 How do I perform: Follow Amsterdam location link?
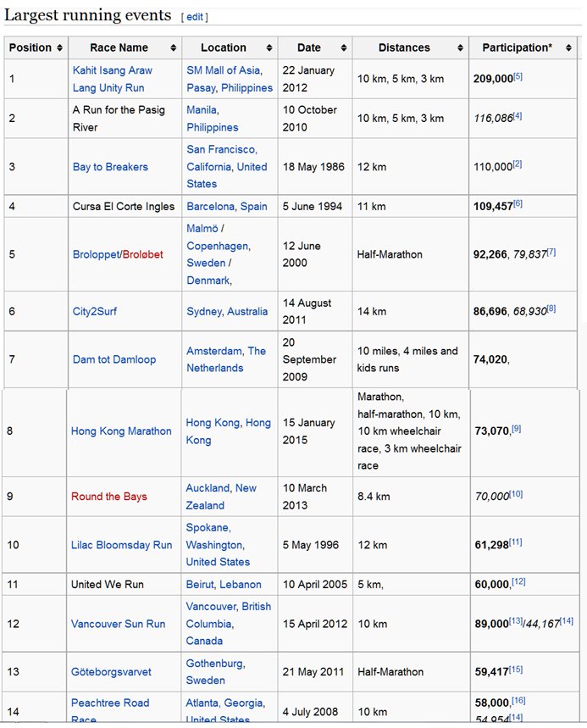214,351
